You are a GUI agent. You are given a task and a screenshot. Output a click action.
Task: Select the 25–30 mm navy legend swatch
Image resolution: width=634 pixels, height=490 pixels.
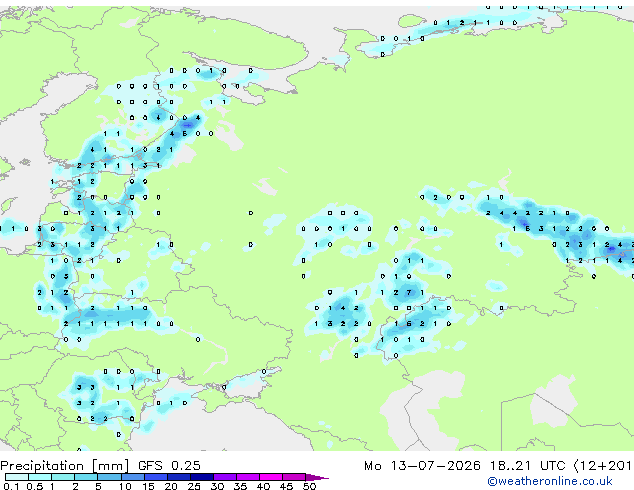202,477
